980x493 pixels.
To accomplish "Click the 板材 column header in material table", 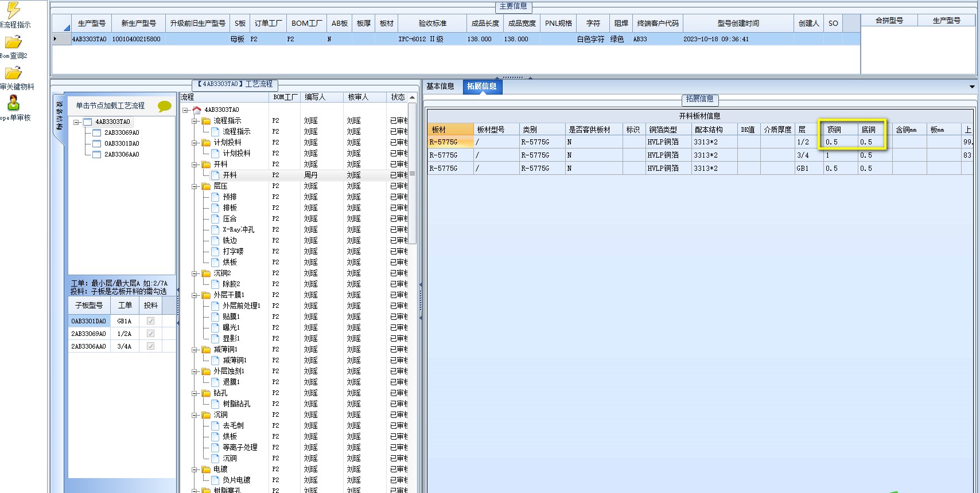I will 450,130.
